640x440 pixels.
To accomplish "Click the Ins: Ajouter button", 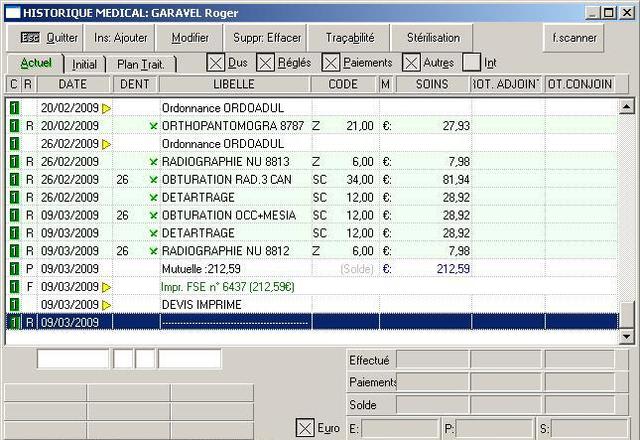I will click(121, 38).
